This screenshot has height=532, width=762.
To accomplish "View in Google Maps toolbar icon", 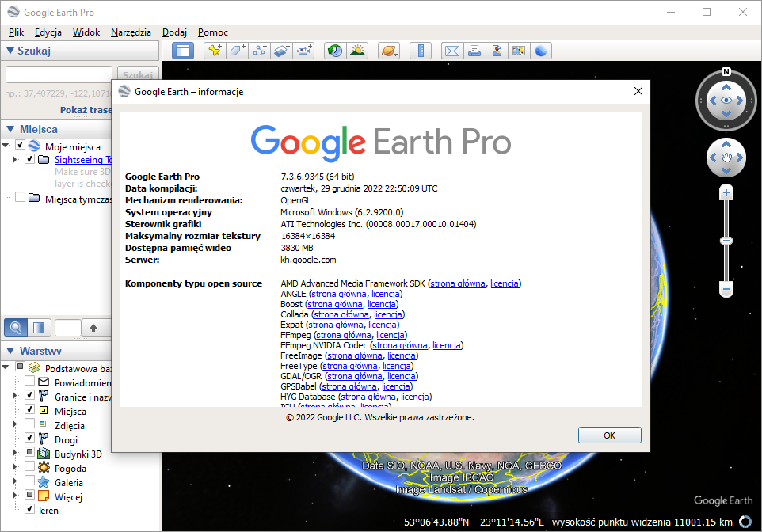I will [x=519, y=51].
